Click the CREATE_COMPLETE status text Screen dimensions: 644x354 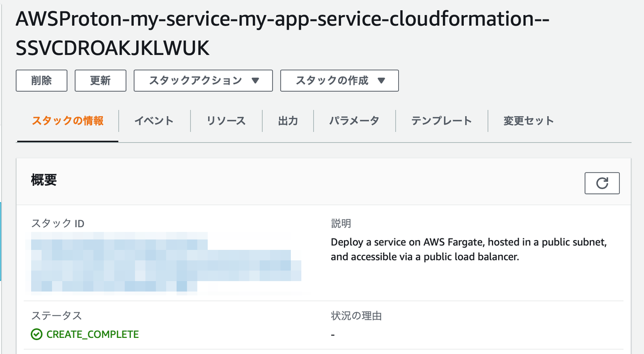coord(92,335)
